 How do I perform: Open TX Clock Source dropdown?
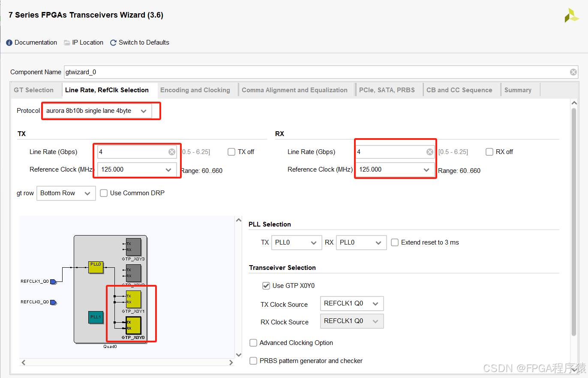[x=352, y=303]
